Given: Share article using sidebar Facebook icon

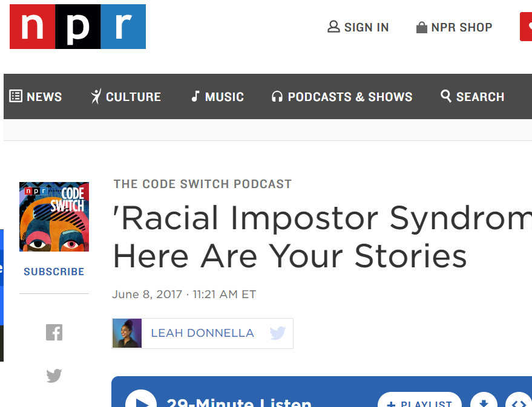Looking at the screenshot, I should click(x=54, y=332).
